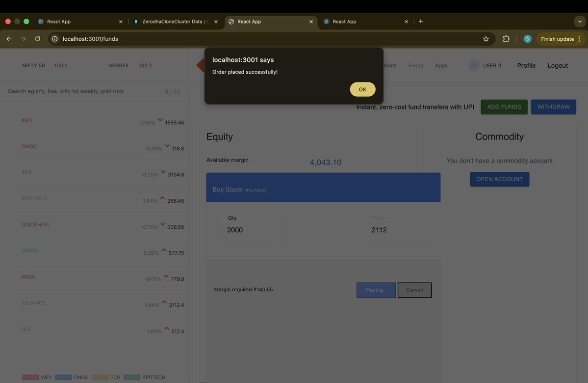Image resolution: width=588 pixels, height=383 pixels.
Task: Click the watchlist search box
Action: click(x=94, y=91)
